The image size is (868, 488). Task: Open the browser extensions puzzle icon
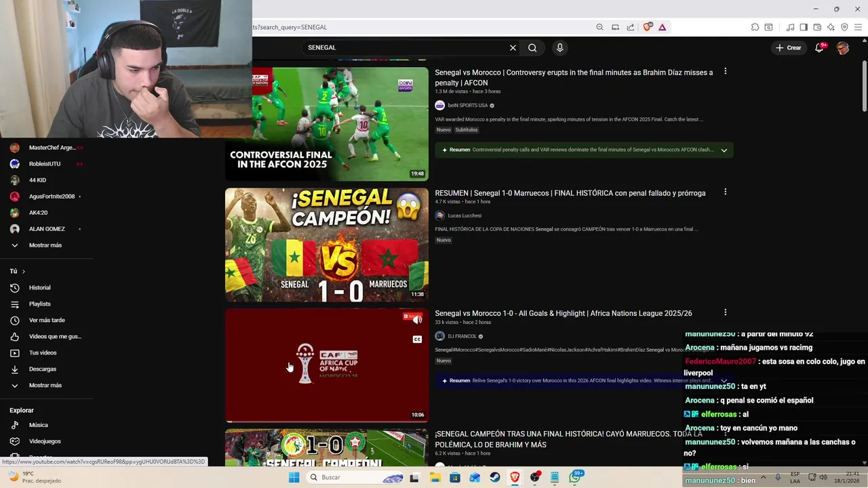[x=755, y=27]
